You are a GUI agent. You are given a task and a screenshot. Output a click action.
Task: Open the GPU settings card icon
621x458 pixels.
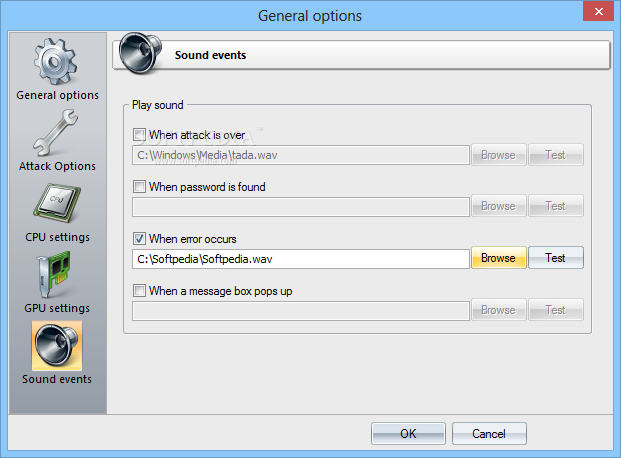click(53, 274)
